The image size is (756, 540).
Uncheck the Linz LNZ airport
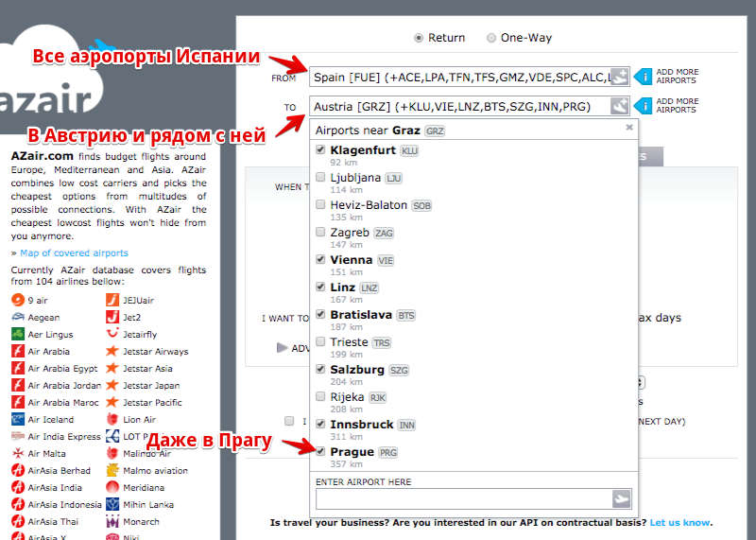click(x=320, y=287)
